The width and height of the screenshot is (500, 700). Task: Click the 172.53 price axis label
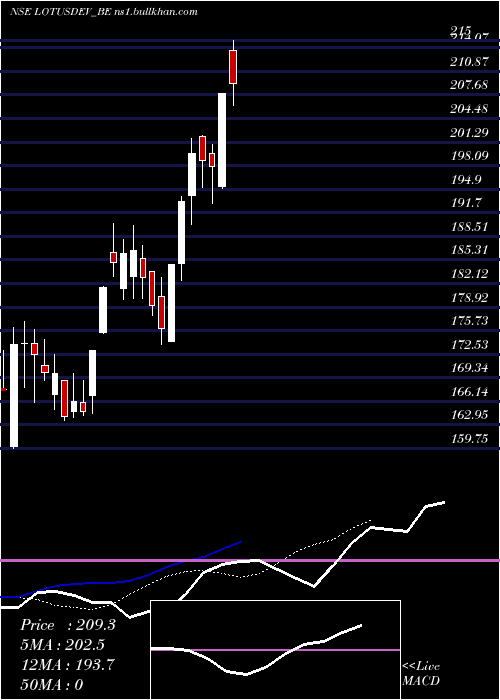pyautogui.click(x=469, y=344)
